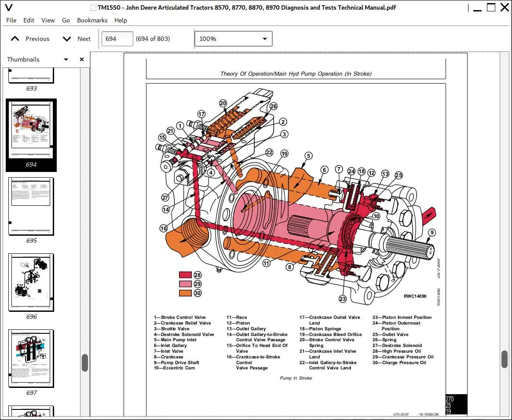Image resolution: width=512 pixels, height=420 pixels.
Task: Open the Edit menu
Action: (x=29, y=20)
